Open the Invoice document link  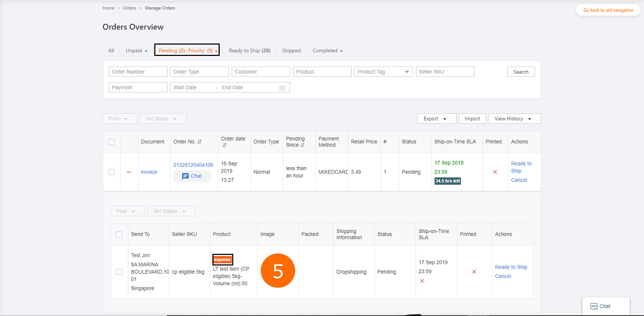[149, 172]
